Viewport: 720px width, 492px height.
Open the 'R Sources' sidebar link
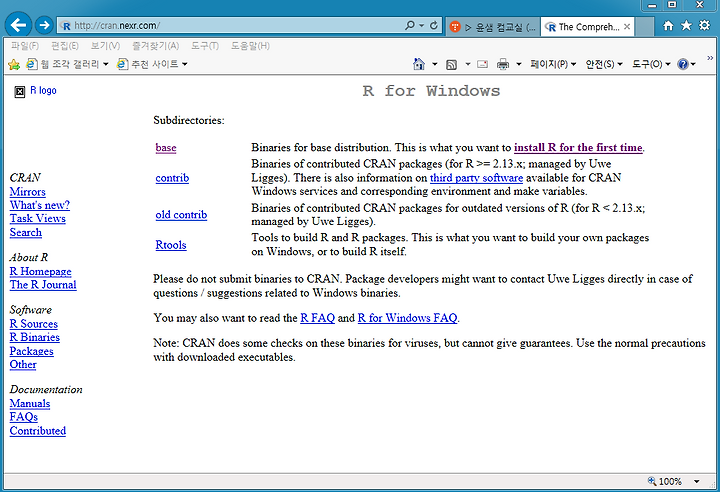point(34,324)
